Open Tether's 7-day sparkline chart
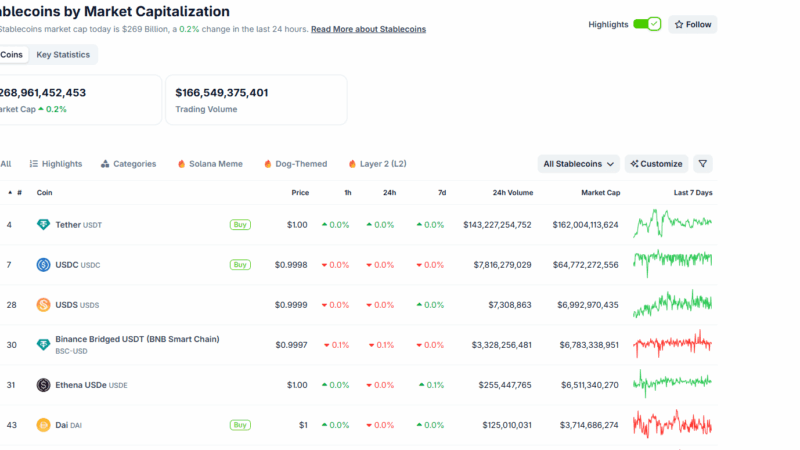The width and height of the screenshot is (800, 450). (x=672, y=223)
